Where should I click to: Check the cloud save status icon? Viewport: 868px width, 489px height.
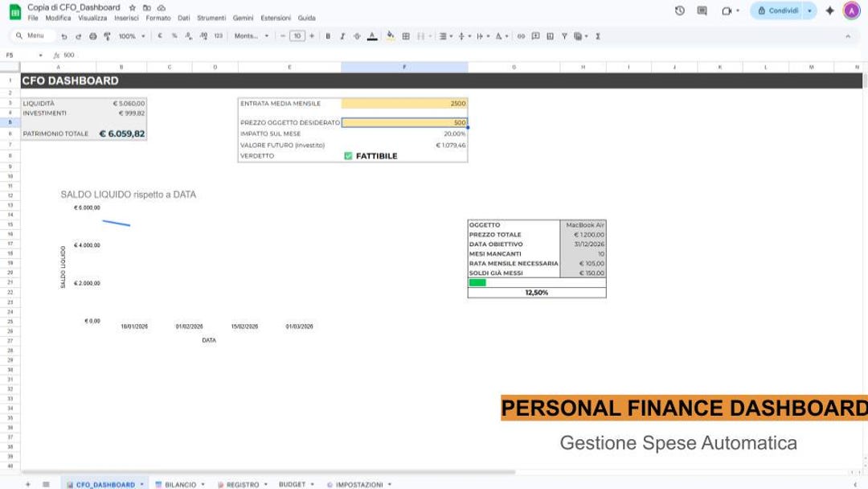[x=161, y=8]
